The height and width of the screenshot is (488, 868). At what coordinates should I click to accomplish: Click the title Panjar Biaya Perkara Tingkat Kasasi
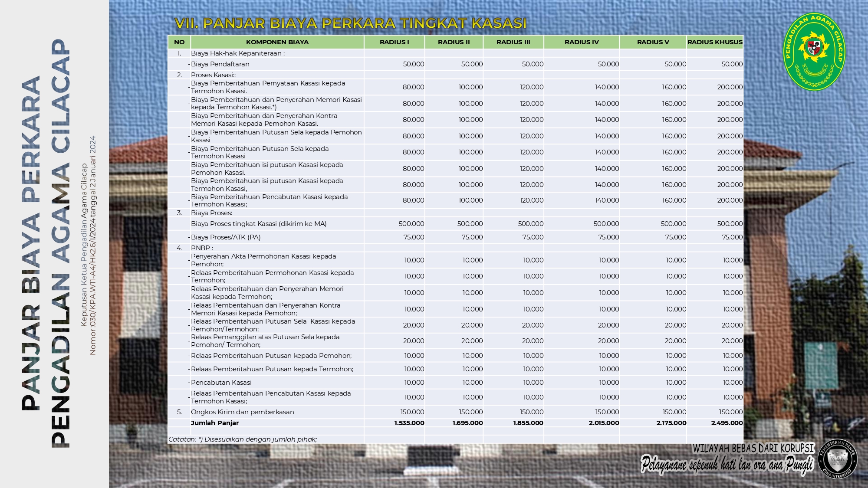click(x=351, y=23)
